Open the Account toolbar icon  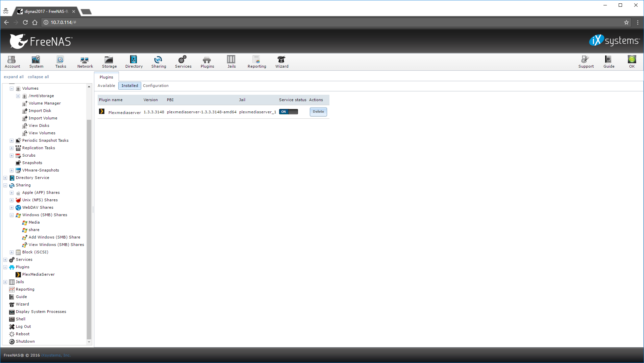[12, 62]
